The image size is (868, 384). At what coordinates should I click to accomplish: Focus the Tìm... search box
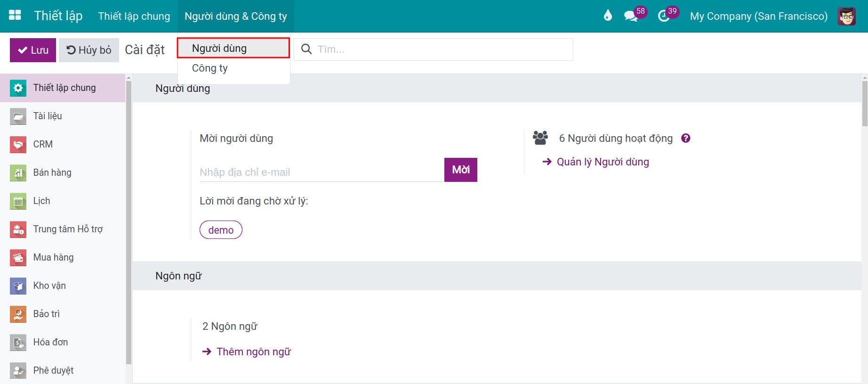(434, 49)
